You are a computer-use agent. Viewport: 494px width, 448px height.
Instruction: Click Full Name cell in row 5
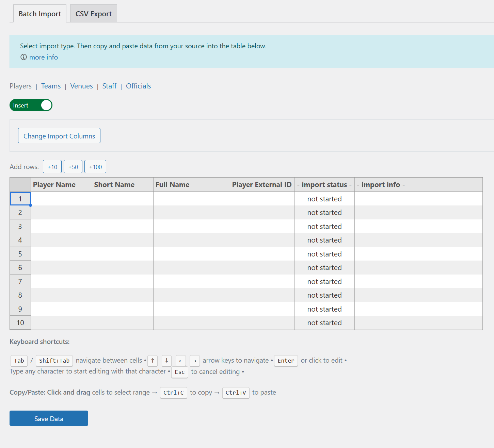point(191,254)
